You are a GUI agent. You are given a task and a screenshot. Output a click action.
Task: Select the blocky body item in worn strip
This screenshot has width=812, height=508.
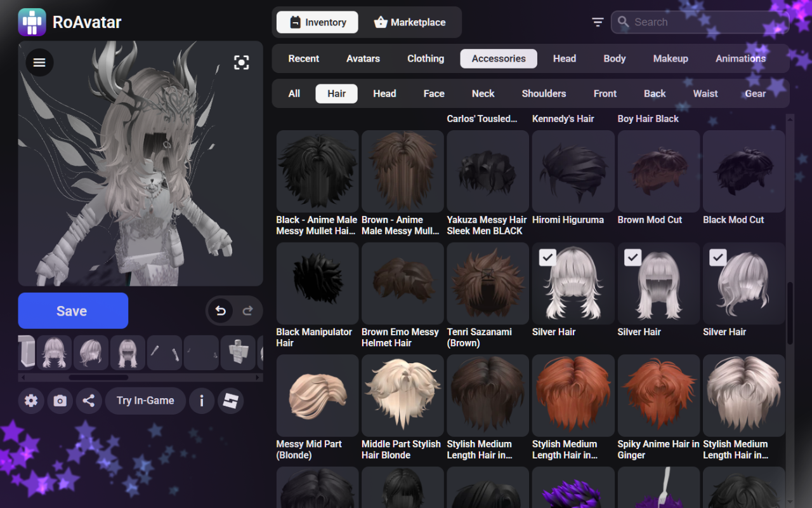(x=239, y=352)
